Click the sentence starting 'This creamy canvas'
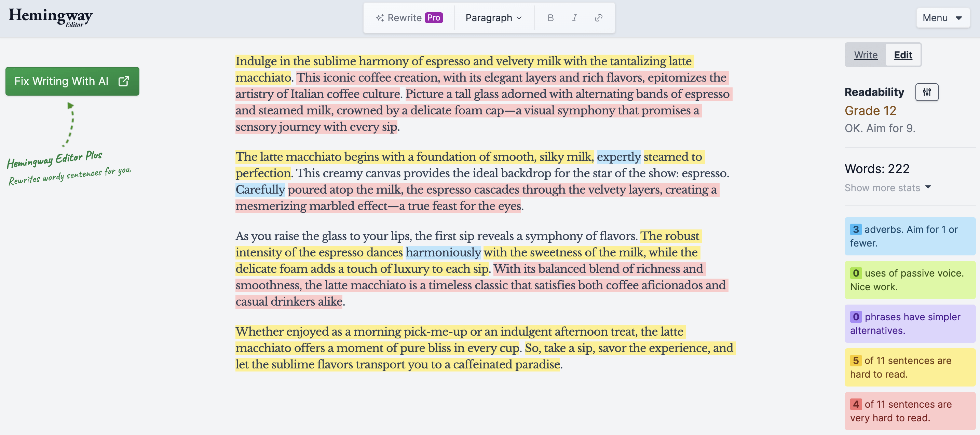The width and height of the screenshot is (980, 435). click(x=513, y=173)
